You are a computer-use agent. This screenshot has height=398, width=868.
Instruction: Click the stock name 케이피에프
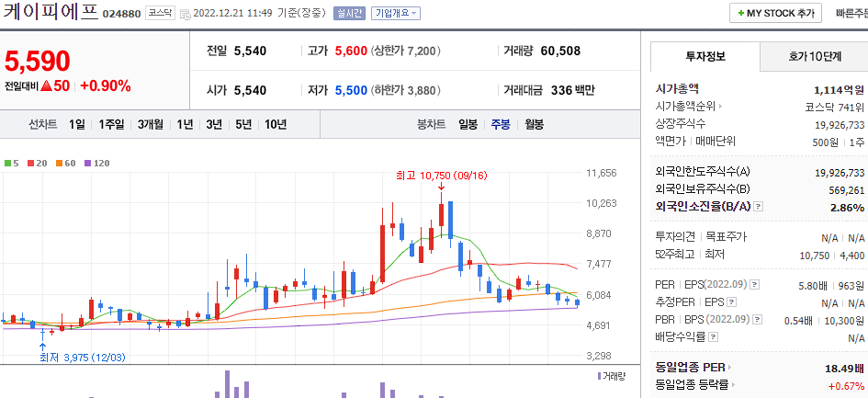pyautogui.click(x=51, y=12)
